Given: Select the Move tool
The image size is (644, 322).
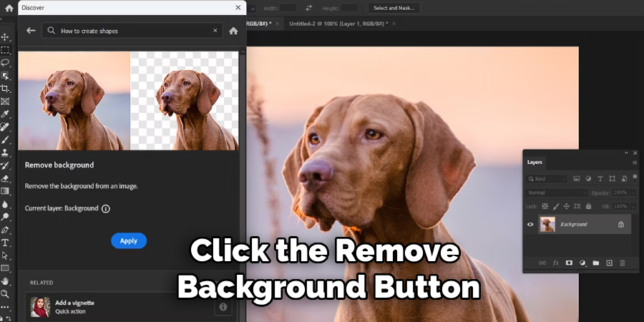Looking at the screenshot, I should point(5,37).
